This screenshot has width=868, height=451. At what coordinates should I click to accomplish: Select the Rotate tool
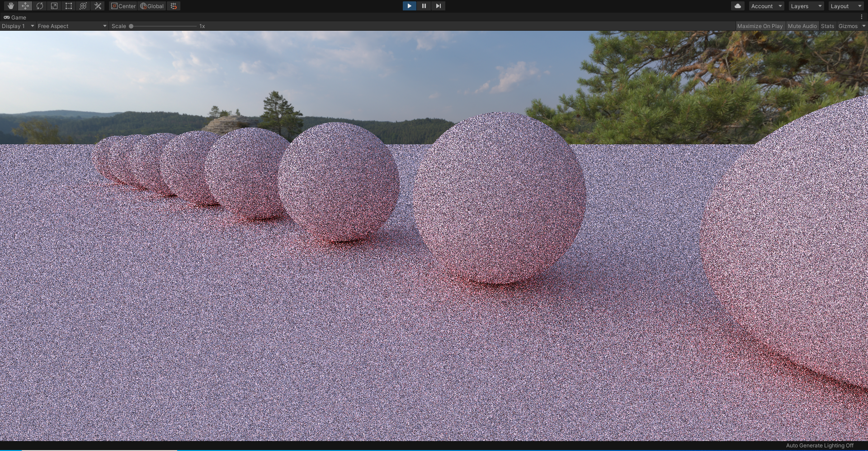[40, 6]
